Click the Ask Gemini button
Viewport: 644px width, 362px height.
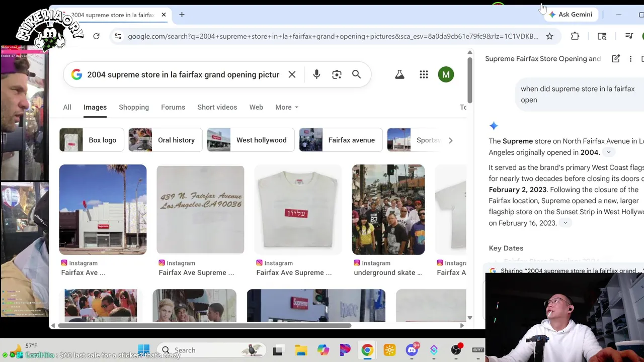click(570, 15)
